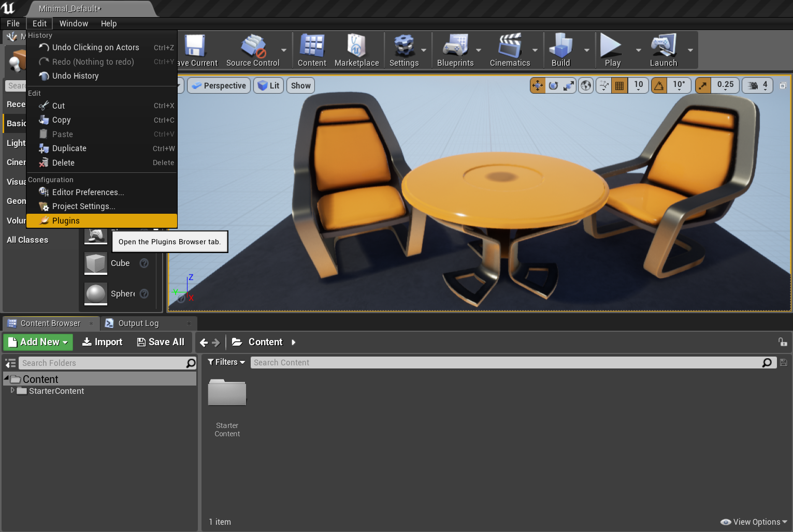
Task: Open rotation snap 10° dropdown
Action: (x=679, y=85)
